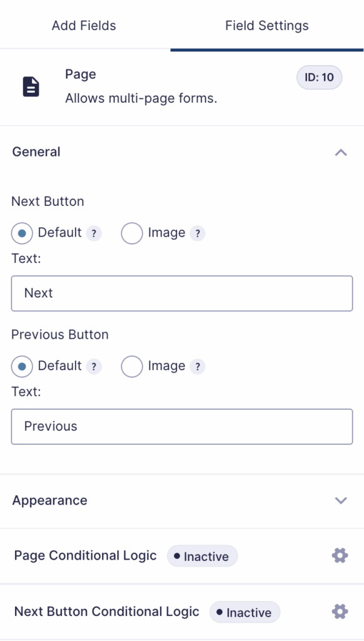Open Next Button Conditional Logic gear
The image size is (364, 641).
coord(339,612)
